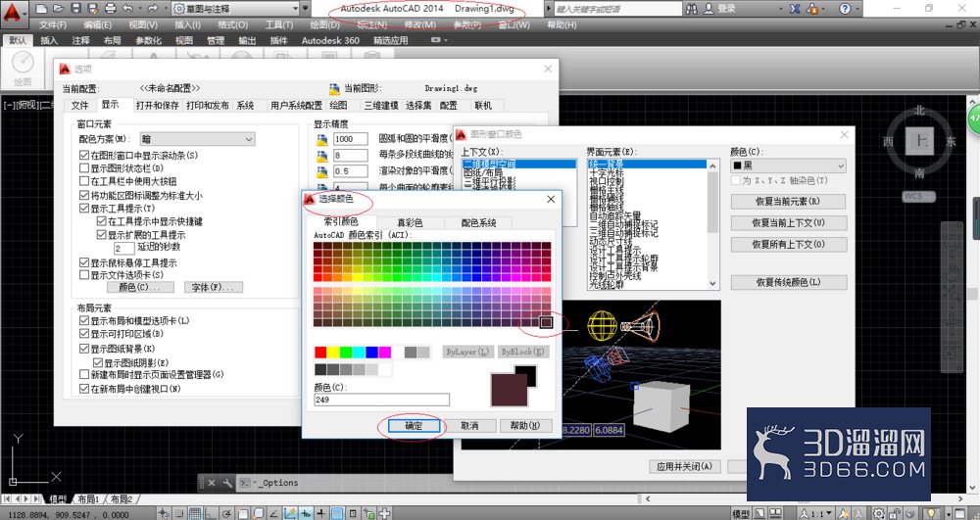Screen dimensions: 980x520
Task: Click the workspace switching gear icon in status bar
Action: (x=878, y=513)
